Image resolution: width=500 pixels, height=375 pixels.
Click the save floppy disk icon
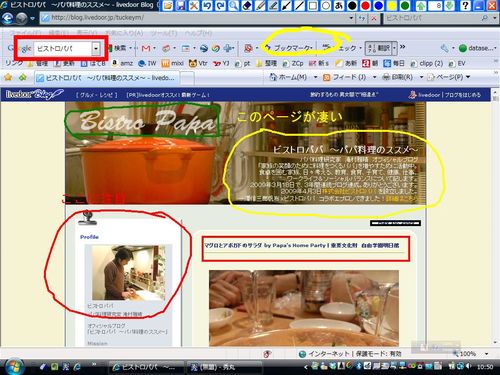[x=181, y=6]
